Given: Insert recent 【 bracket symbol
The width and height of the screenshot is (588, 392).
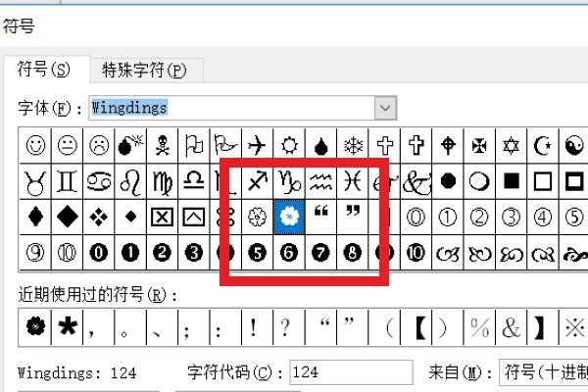Looking at the screenshot, I should tap(416, 327).
